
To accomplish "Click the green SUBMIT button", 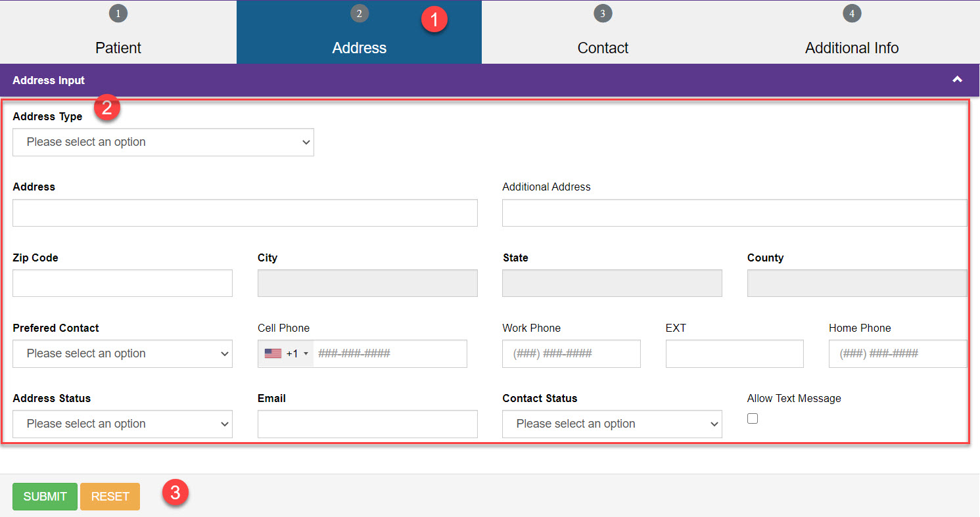I will click(45, 497).
